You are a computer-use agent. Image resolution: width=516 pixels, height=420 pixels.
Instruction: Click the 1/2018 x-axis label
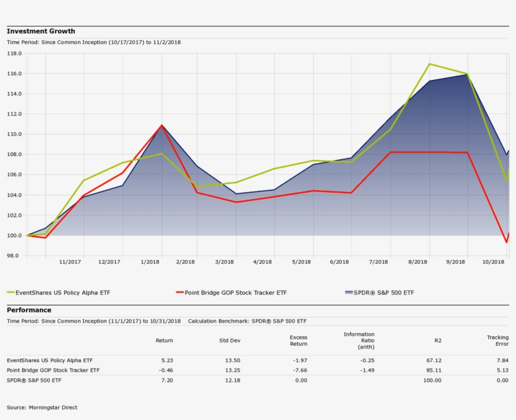pos(150,262)
